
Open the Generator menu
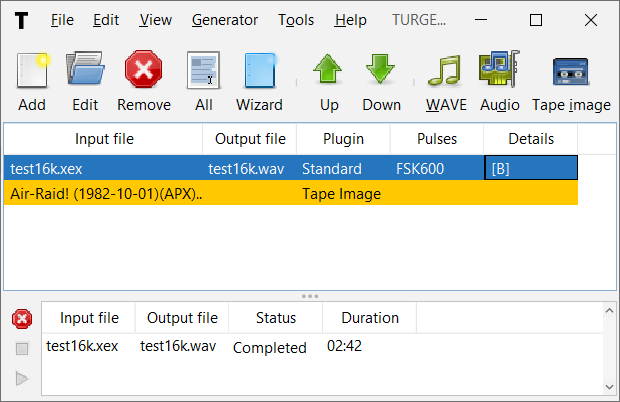pyautogui.click(x=224, y=20)
